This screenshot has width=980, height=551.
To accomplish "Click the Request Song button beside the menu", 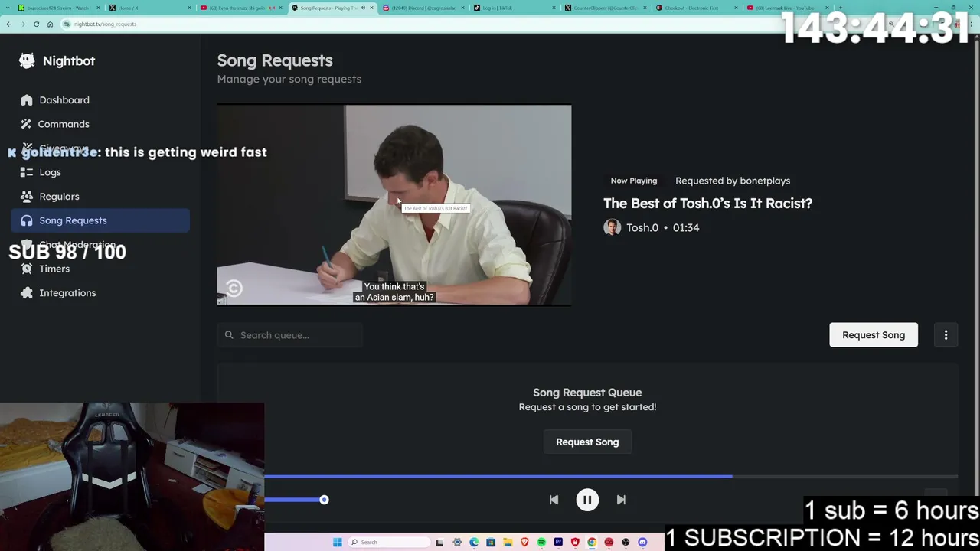I will pyautogui.click(x=874, y=335).
